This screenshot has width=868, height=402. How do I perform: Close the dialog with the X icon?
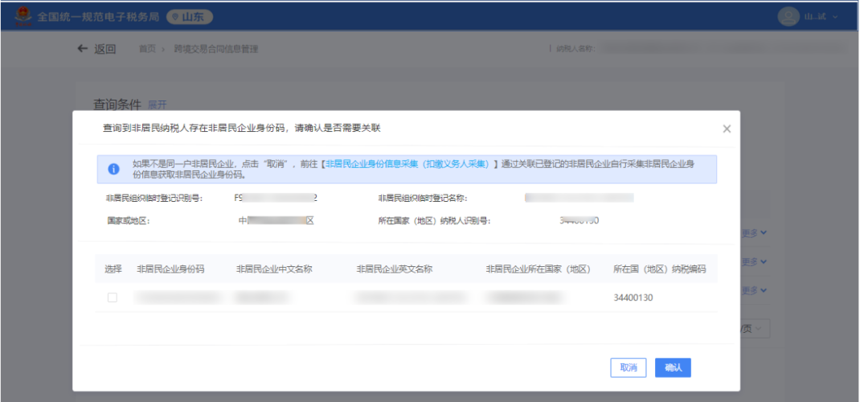pos(727,129)
